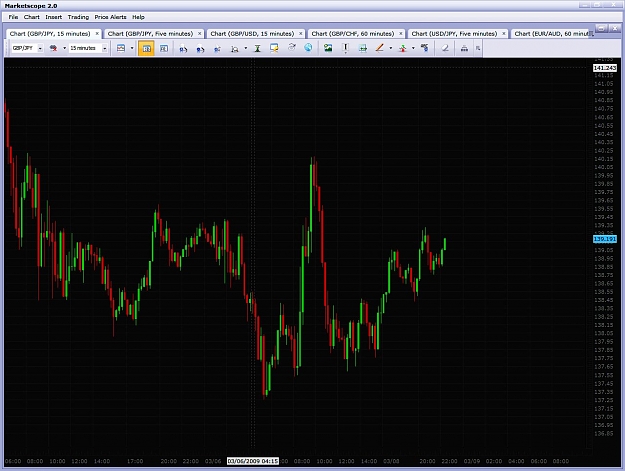Click the toolbar options overflow arrow
Image resolution: width=625 pixels, height=471 pixels.
(x=478, y=49)
